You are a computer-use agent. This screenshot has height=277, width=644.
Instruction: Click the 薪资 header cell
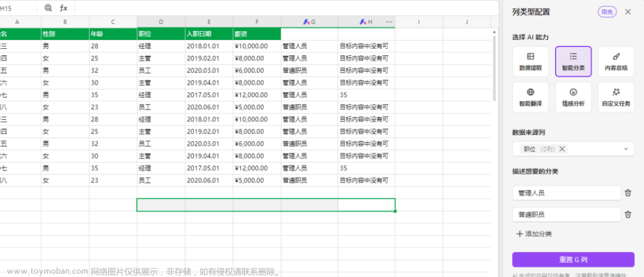tap(257, 34)
